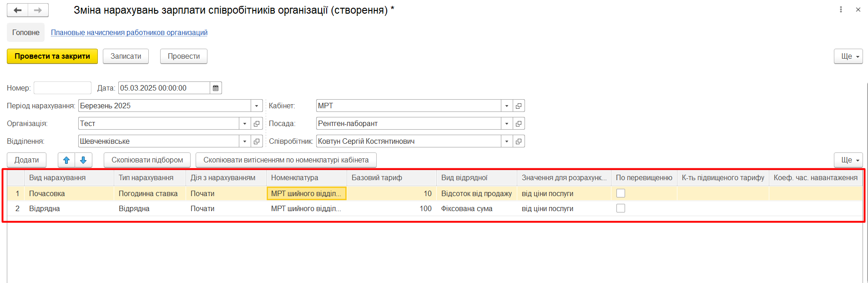Move row down with blue arrow
Screen dimensions: 868x283
[83, 160]
